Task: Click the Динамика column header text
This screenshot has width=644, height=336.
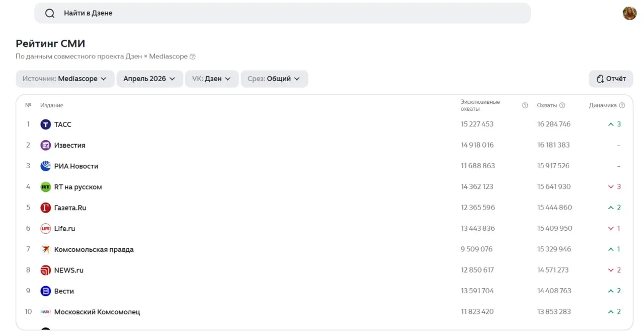Action: pos(603,105)
